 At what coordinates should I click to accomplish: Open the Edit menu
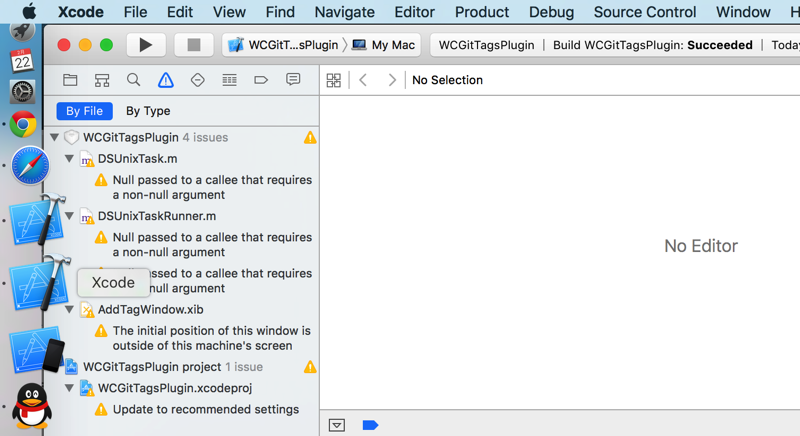click(180, 12)
